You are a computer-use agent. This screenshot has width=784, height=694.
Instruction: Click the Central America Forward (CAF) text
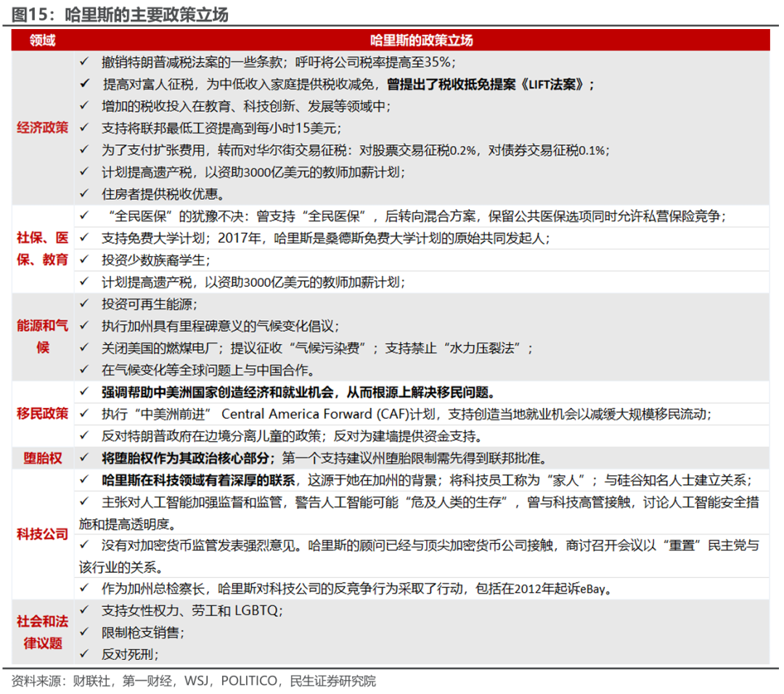314,414
